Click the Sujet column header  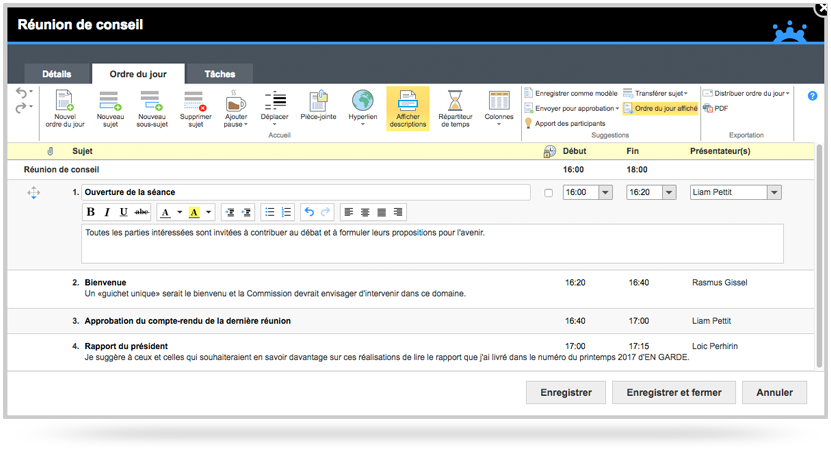point(82,151)
